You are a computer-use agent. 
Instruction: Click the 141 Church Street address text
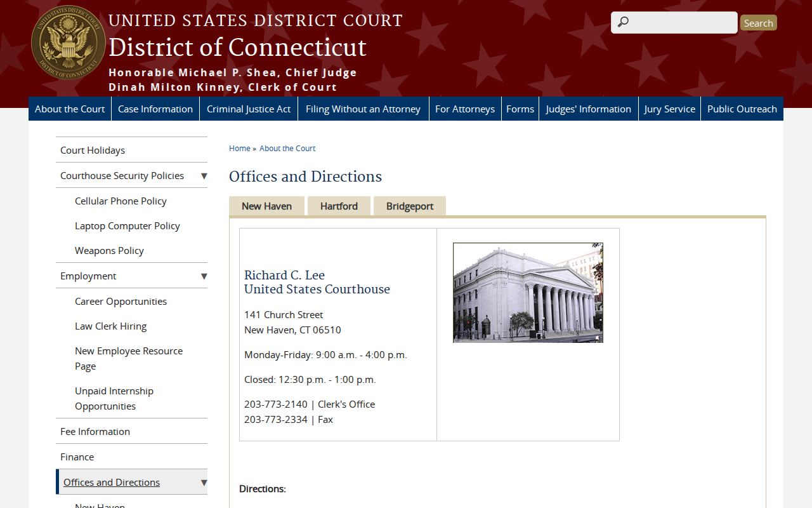(x=284, y=314)
